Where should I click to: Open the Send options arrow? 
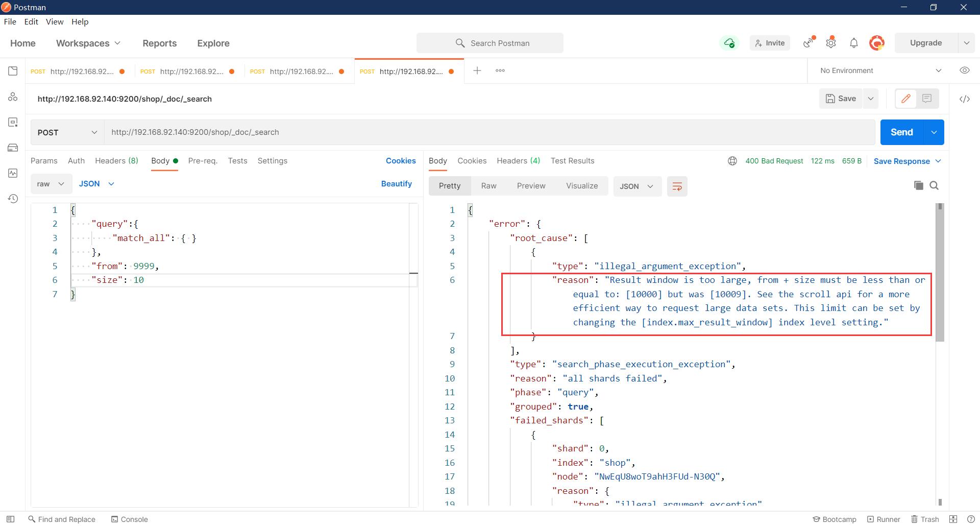click(934, 132)
